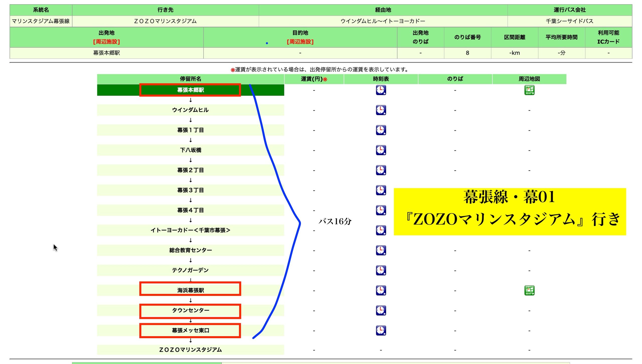The width and height of the screenshot is (642, 364).
Task: Click マリンスタジアム幕張線 route name cell
Action: pyautogui.click(x=41, y=21)
